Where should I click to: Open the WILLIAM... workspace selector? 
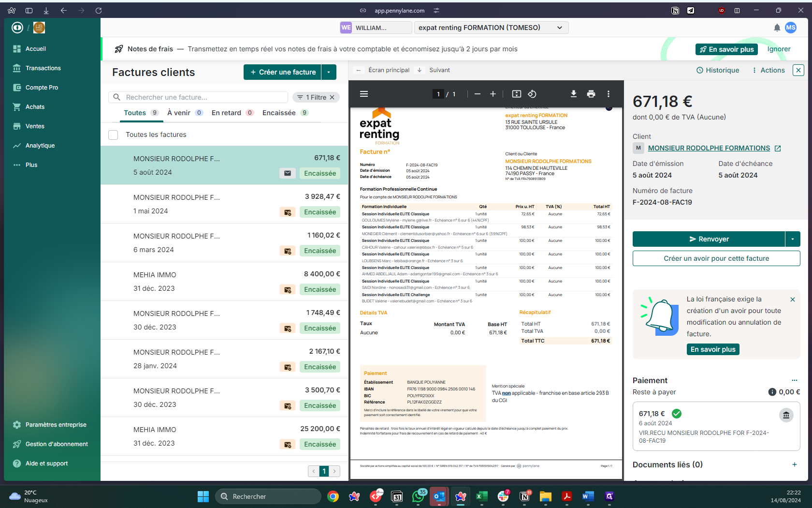pyautogui.click(x=376, y=28)
